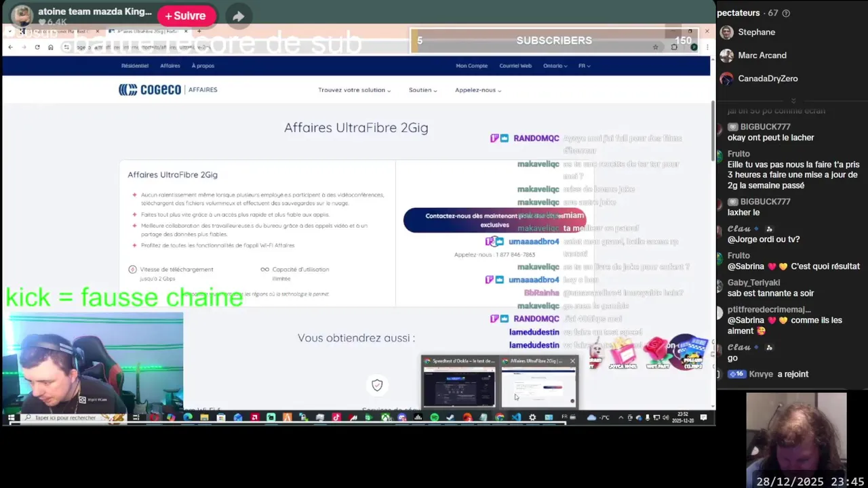This screenshot has height=488, width=868.
Task: Open the Speedtest d'Ookla window preview thumbnail
Action: [458, 382]
